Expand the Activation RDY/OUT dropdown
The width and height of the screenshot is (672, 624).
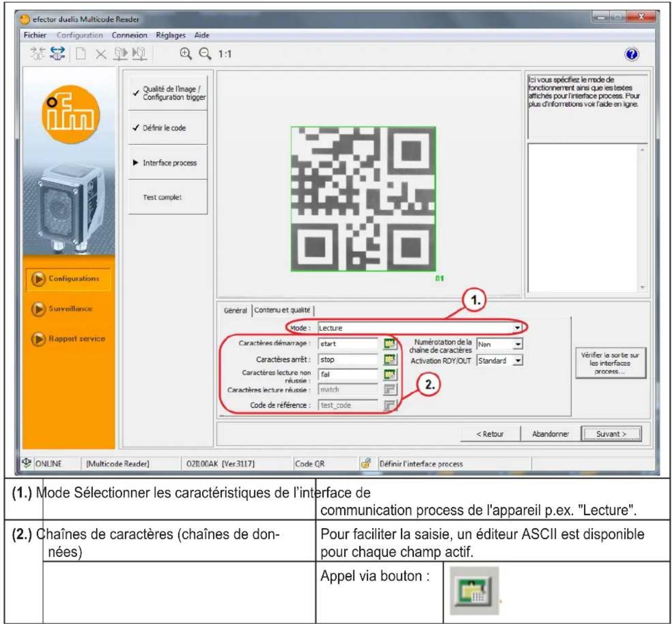[x=518, y=361]
